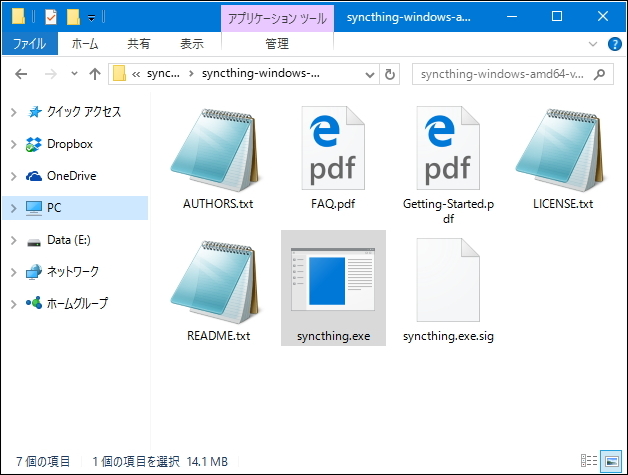
Task: Switch to details view layout icon
Action: (x=589, y=461)
